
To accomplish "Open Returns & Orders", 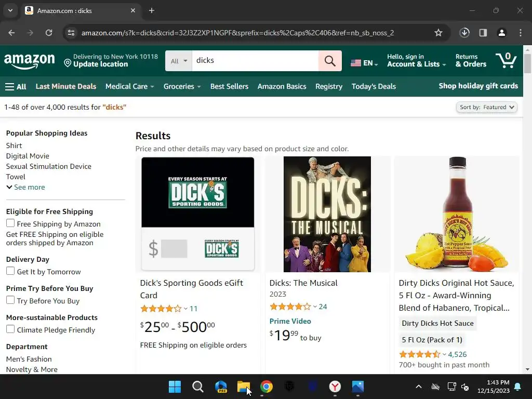I will coord(471,61).
